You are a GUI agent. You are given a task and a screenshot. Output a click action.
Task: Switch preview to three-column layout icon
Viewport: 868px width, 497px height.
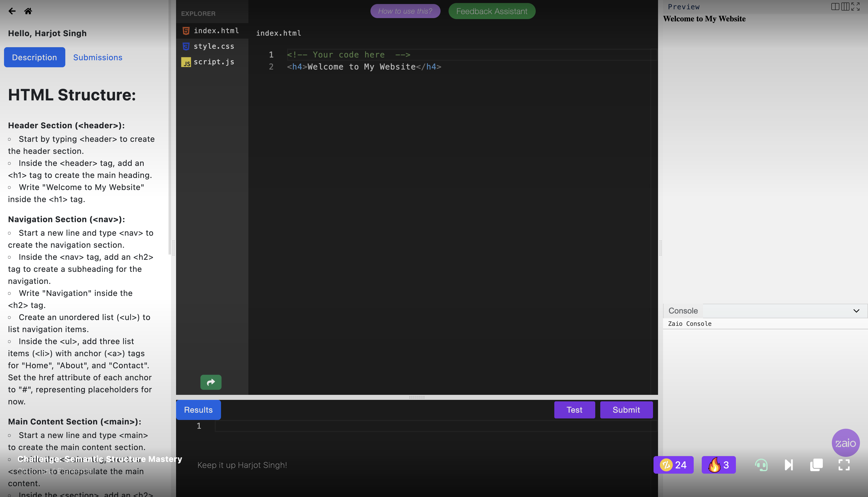[x=845, y=7]
